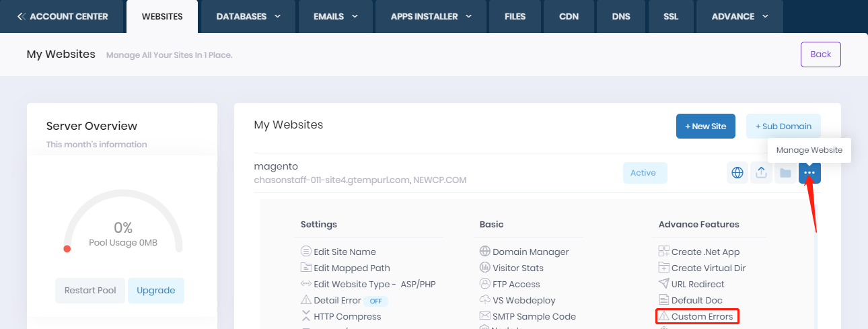
Task: Click the + Sub Domain button
Action: pyautogui.click(x=783, y=126)
